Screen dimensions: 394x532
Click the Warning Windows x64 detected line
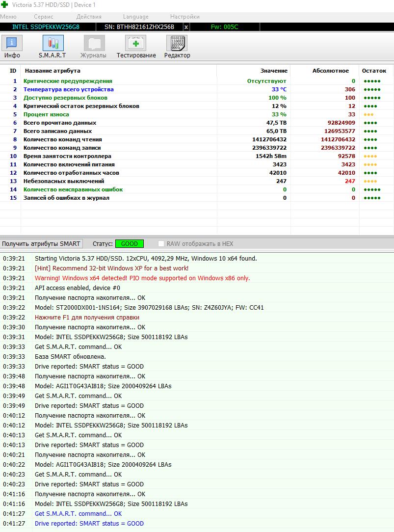pyautogui.click(x=142, y=278)
